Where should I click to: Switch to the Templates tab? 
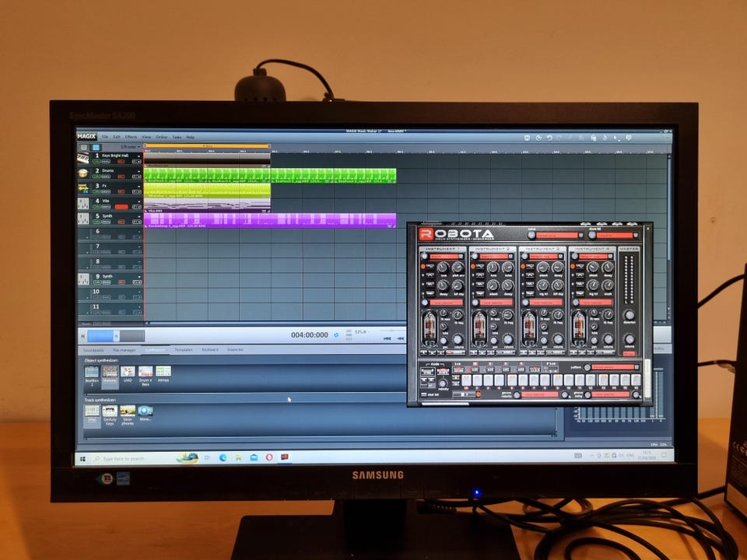(x=184, y=350)
